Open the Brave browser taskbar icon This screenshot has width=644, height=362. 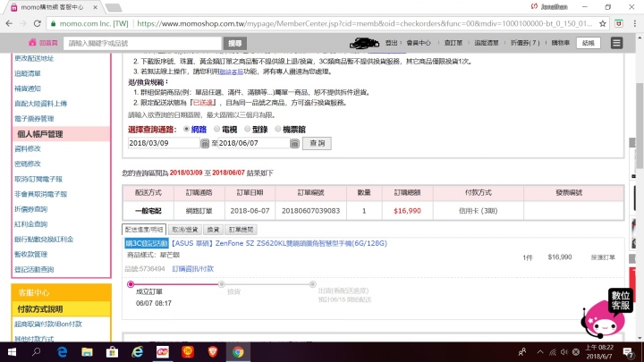pos(212,352)
